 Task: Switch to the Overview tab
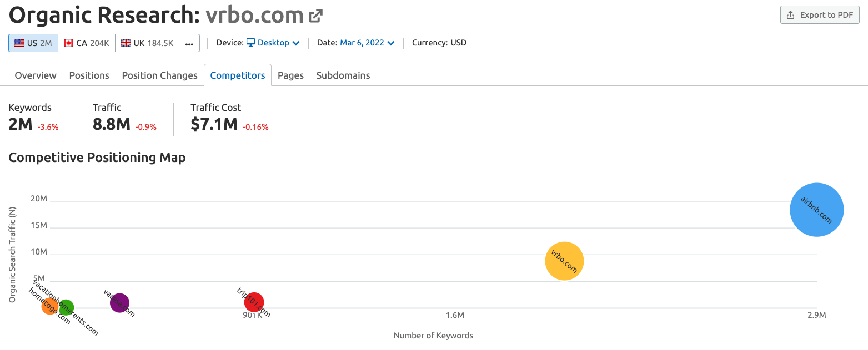tap(36, 75)
